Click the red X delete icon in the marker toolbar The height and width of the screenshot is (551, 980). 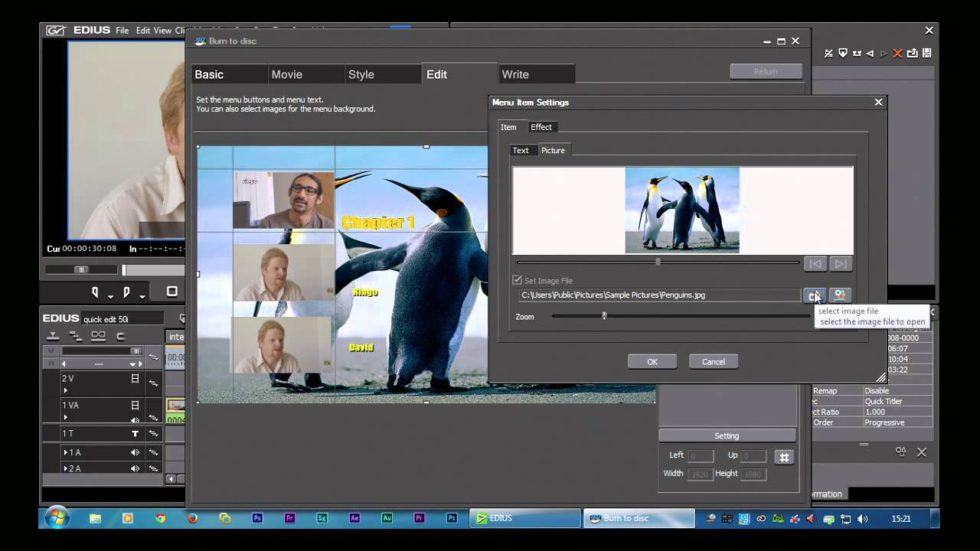897,54
